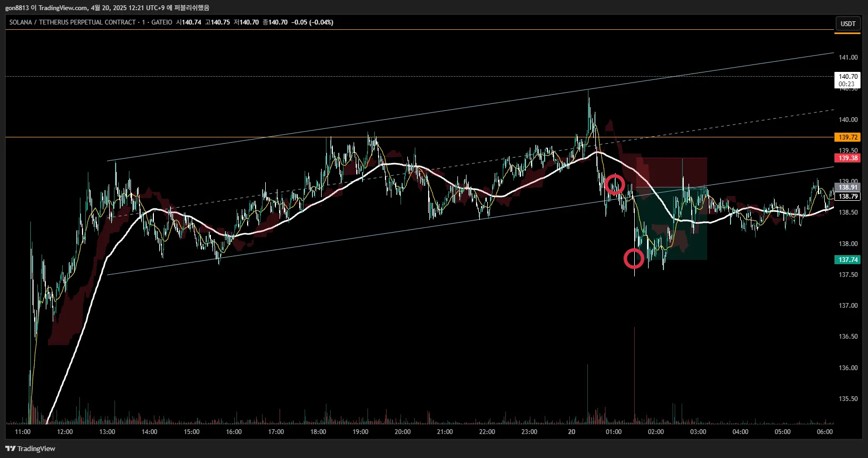Click the 01:00 time axis label
The width and height of the screenshot is (868, 458).
point(613,432)
